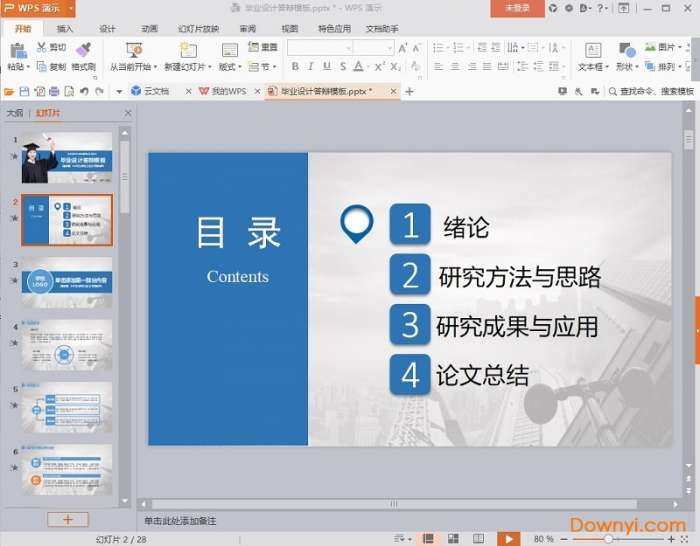The height and width of the screenshot is (546, 700).
Task: Click the notes area to add notes
Action: 180,521
